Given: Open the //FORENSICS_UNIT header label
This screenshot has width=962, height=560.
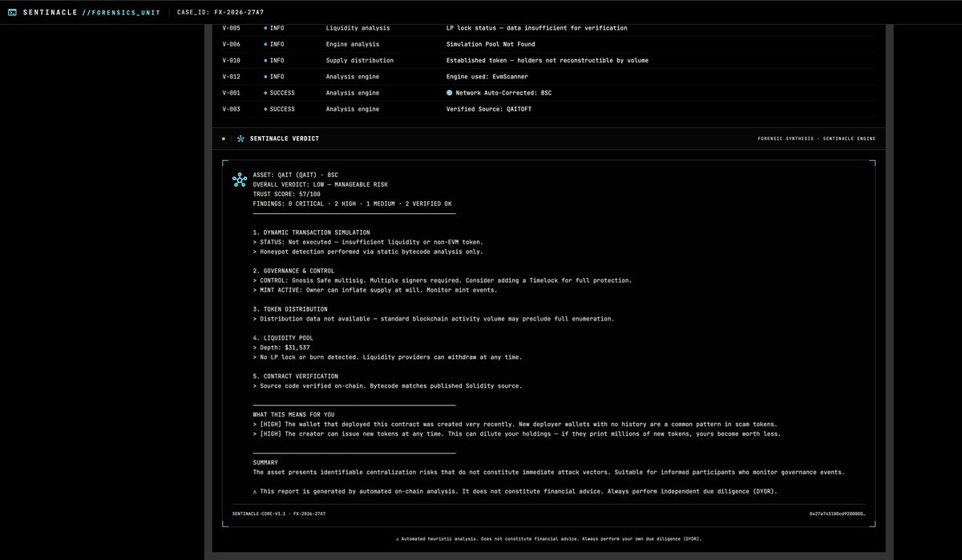Looking at the screenshot, I should click(119, 12).
